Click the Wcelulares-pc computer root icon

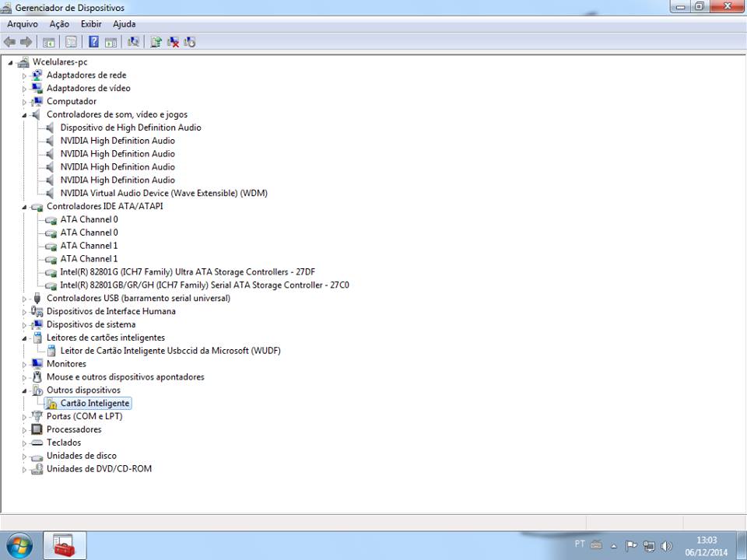pyautogui.click(x=23, y=62)
